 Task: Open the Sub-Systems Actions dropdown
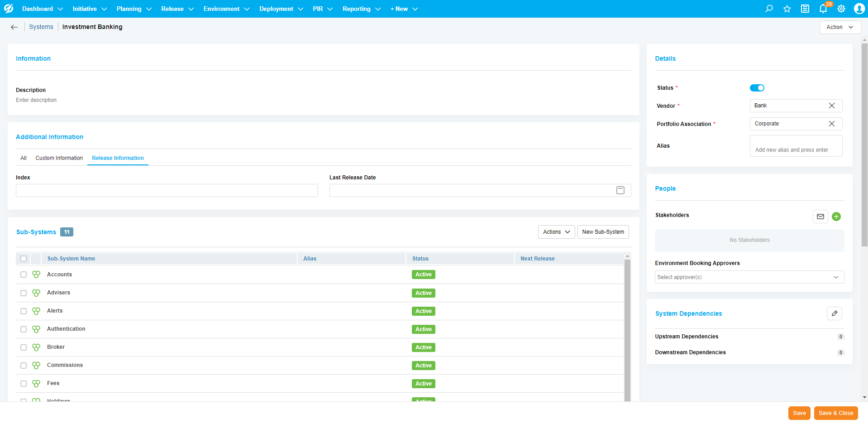[x=556, y=232]
